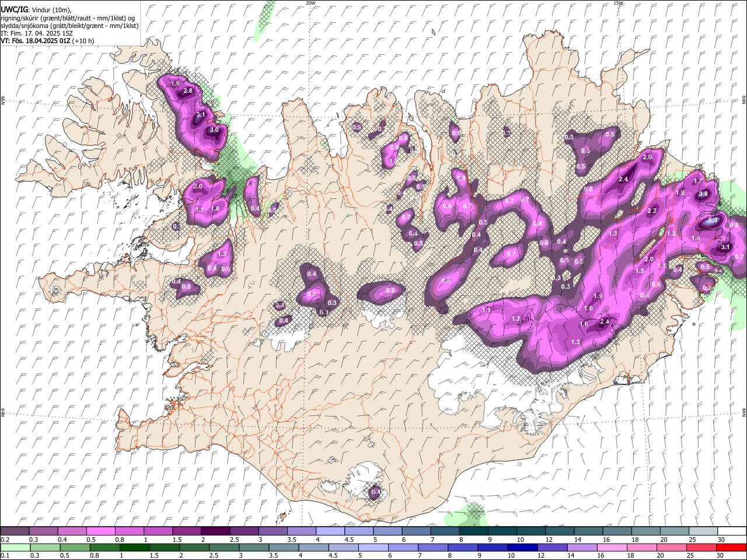Viewport: 747px width, 560px height.
Task: Pick the darkest purple 2–2.5 swatch in upper legend
Action: (x=215, y=531)
